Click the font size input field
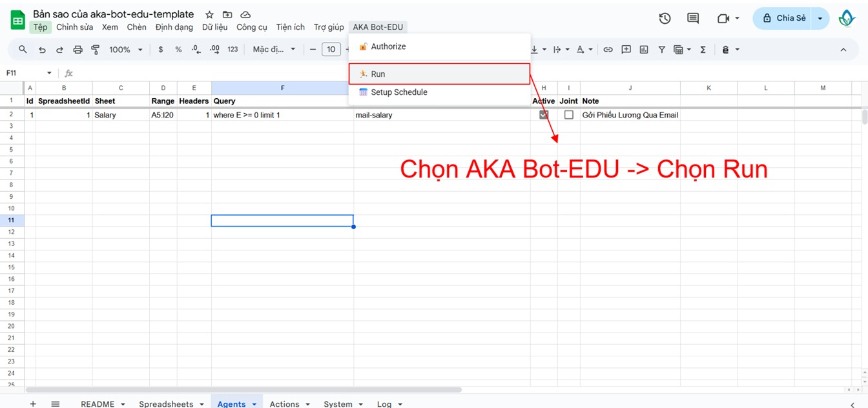The width and height of the screenshot is (868, 408). pyautogui.click(x=331, y=50)
